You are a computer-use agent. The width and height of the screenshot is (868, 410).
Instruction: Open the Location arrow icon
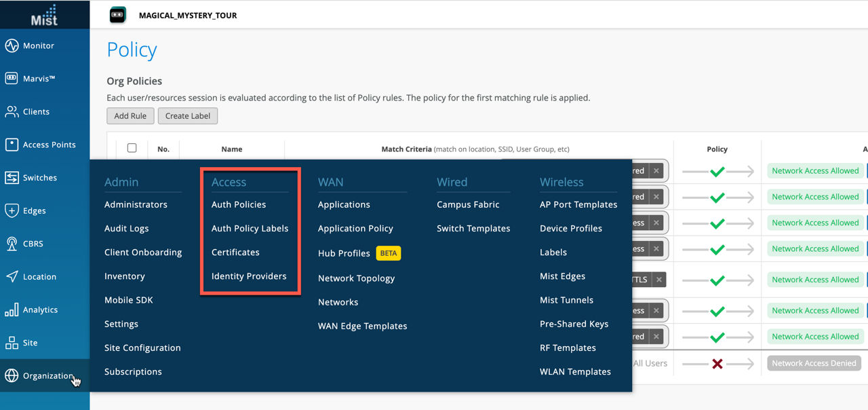coord(12,276)
